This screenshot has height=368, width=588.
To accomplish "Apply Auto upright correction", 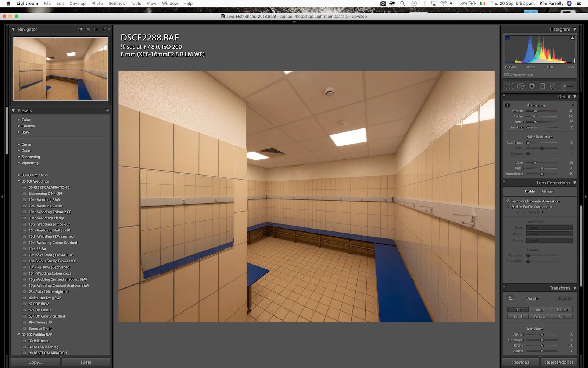I will pos(539,309).
